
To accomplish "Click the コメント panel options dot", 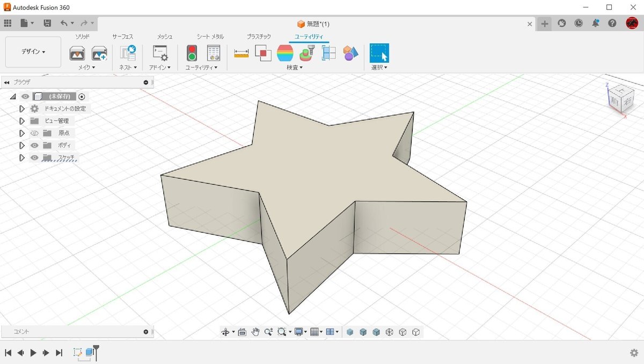I will click(146, 332).
